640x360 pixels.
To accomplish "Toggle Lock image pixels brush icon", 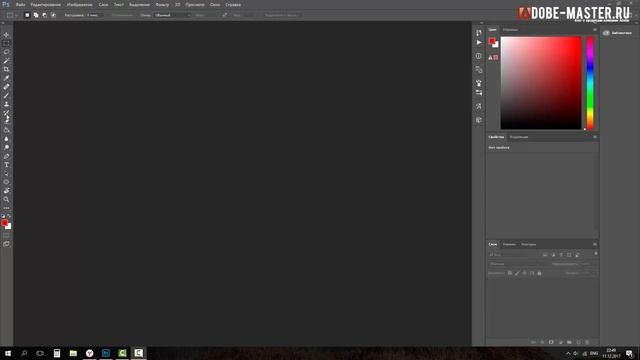I will pos(517,273).
